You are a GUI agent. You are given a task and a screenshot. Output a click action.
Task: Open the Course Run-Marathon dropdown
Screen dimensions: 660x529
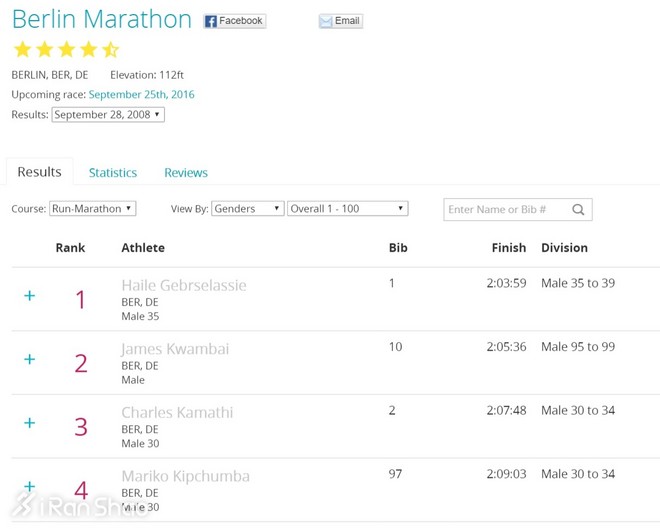(x=93, y=209)
